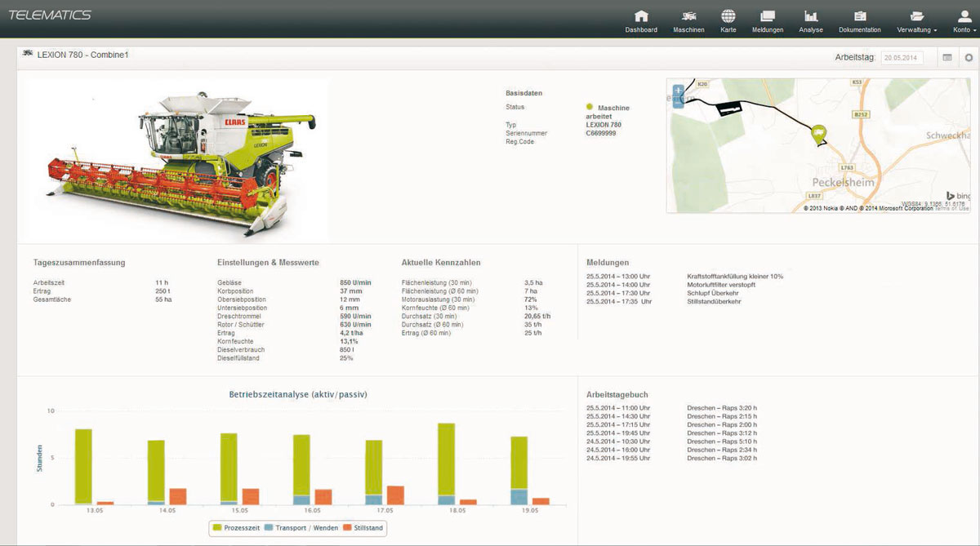980x546 pixels.
Task: Select the Motorauslastung value 72%
Action: [530, 300]
